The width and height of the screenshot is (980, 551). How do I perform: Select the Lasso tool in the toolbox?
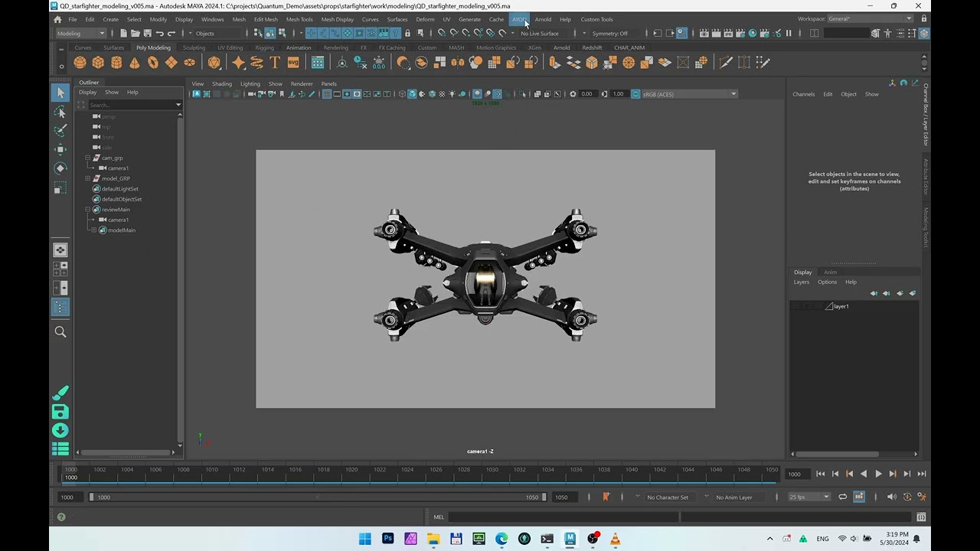click(x=60, y=112)
